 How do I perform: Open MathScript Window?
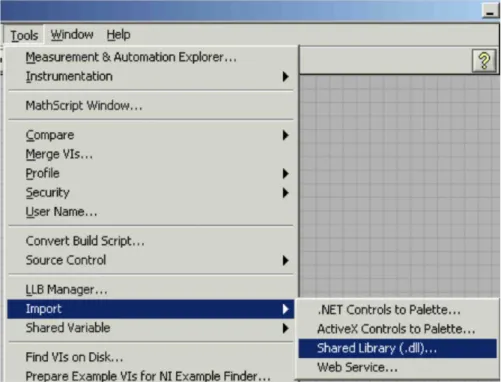coord(150,106)
